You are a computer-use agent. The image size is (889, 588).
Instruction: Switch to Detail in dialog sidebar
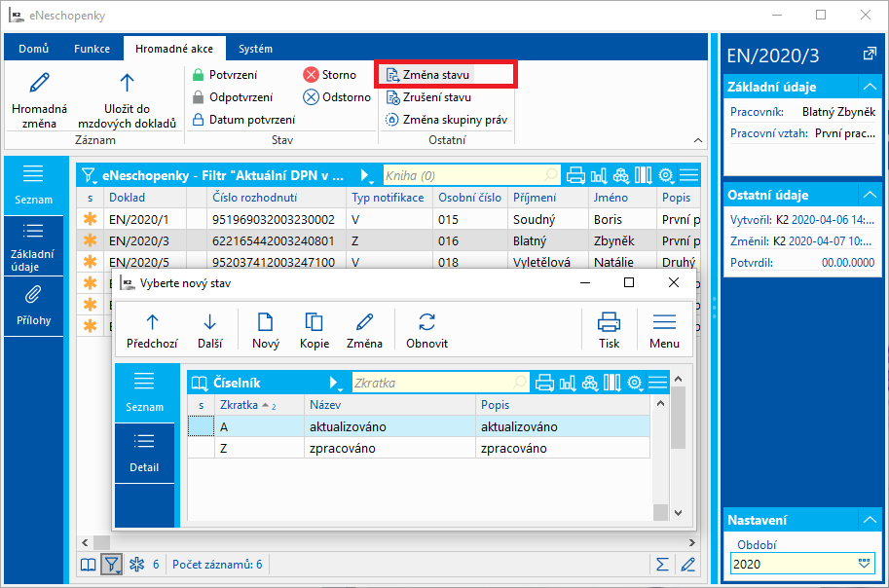point(144,453)
